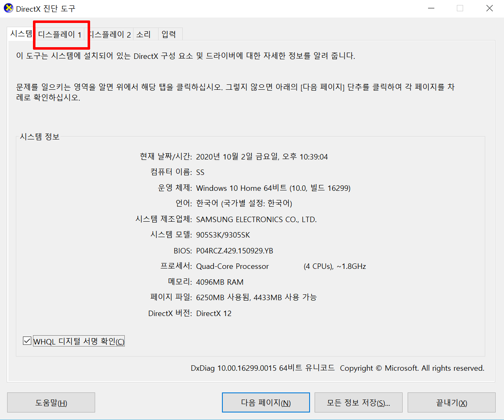
Task: Click DirectX version value DirectX 12
Action: click(x=214, y=314)
